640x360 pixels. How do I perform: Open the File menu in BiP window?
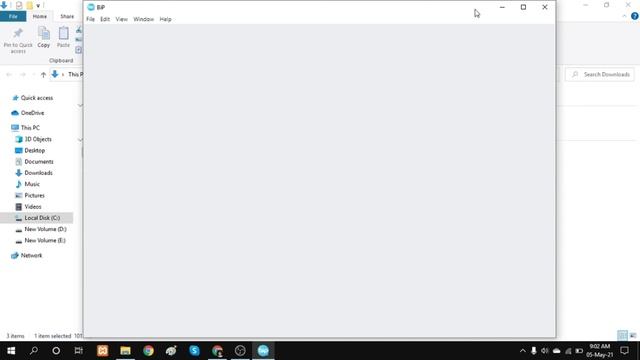click(x=90, y=19)
